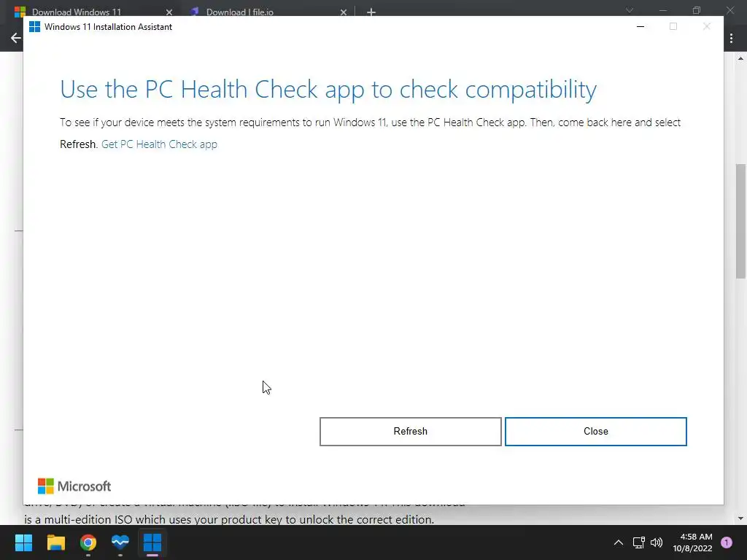Open the Chrome three-dot menu

point(731,38)
